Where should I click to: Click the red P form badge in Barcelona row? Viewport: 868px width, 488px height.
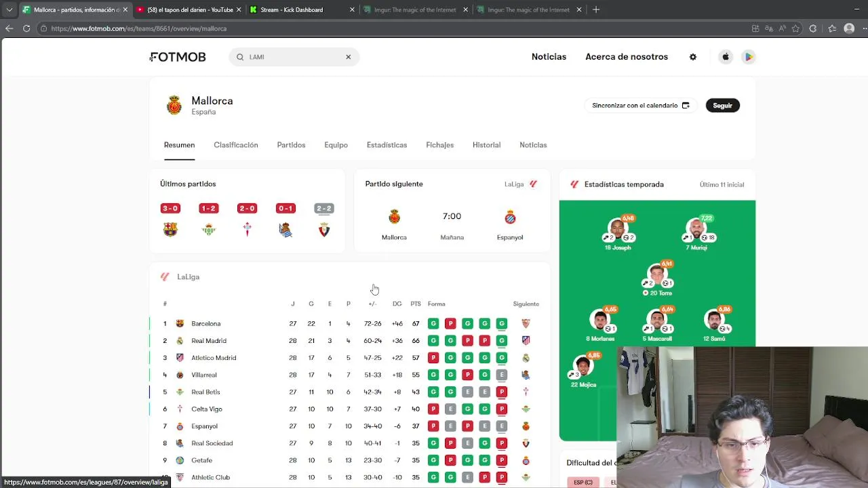(x=450, y=323)
